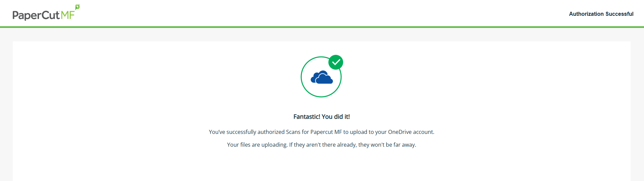Select the 'Authorization Successful' header label

[x=601, y=14]
